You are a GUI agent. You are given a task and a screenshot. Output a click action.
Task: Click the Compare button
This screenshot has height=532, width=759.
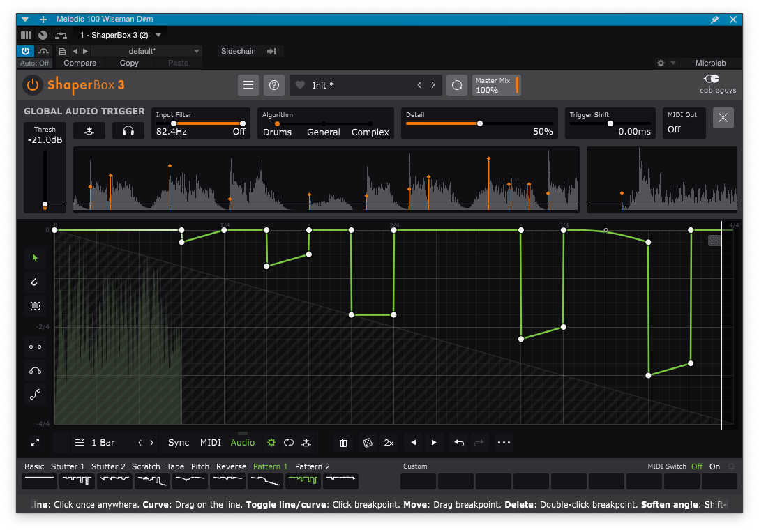click(80, 63)
